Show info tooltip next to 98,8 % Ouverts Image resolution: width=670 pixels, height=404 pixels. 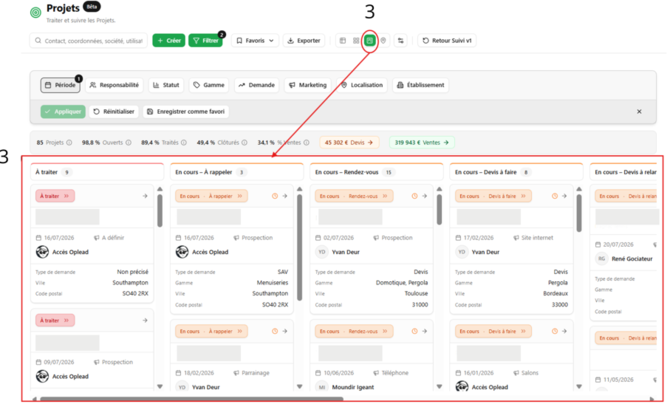128,142
